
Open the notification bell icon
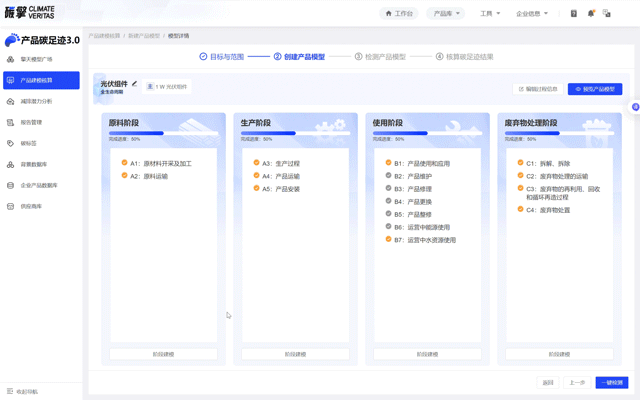pos(590,14)
